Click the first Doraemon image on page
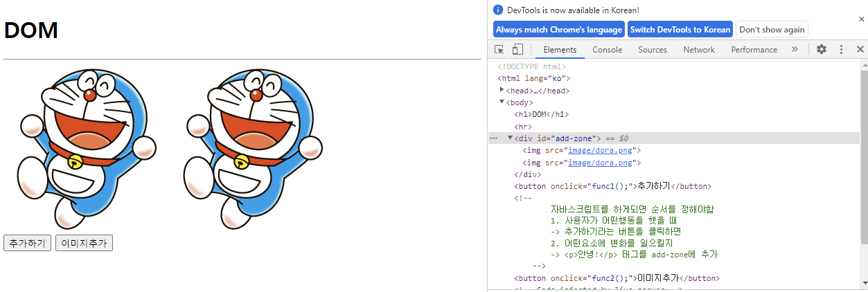868x292 pixels. click(86, 149)
